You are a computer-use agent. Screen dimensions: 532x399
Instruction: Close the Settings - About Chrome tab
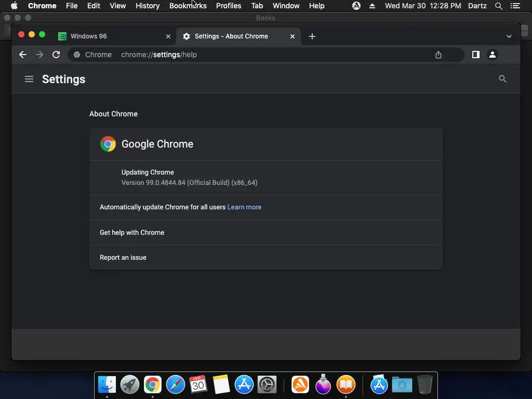point(292,36)
